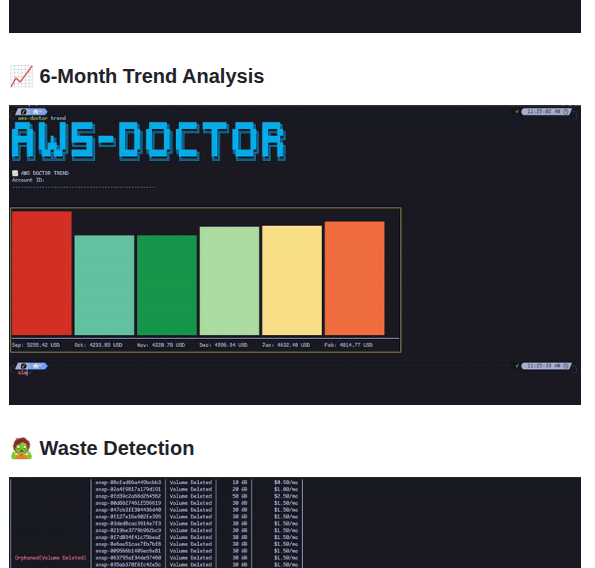Click the red 'cle' text at the lower prompt
This screenshot has height=568, width=595.
pyautogui.click(x=22, y=373)
